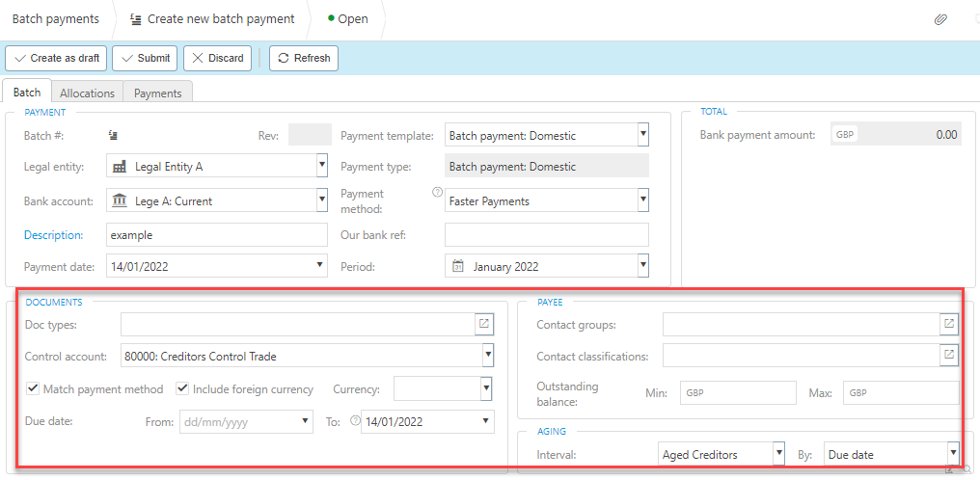Open Contact classifications lookup icon
980x480 pixels.
949,356
